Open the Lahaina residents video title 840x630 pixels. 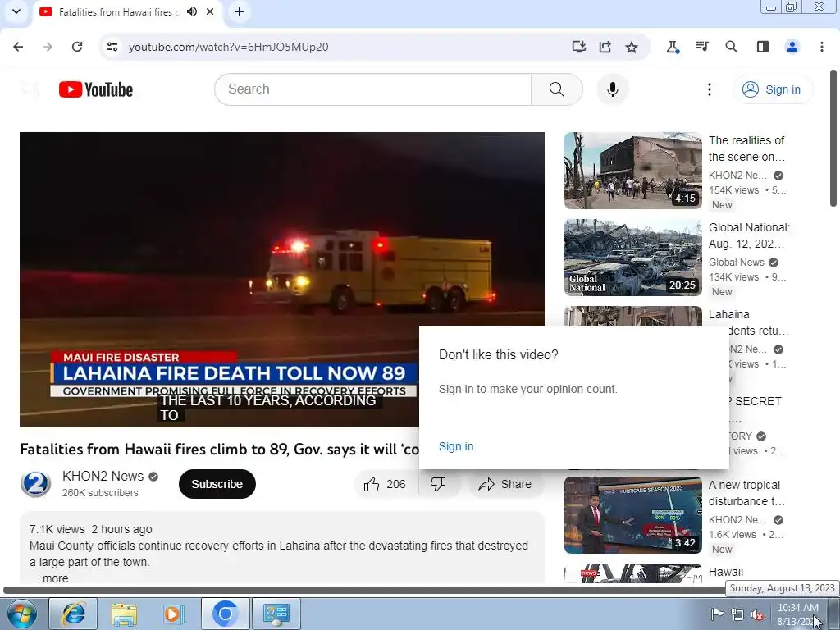pyautogui.click(x=757, y=322)
